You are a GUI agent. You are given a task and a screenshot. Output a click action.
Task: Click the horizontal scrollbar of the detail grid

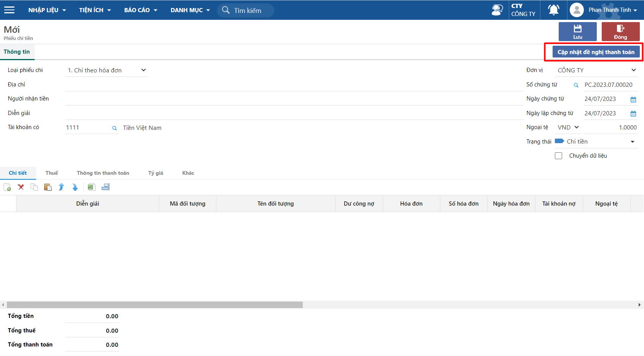point(155,305)
